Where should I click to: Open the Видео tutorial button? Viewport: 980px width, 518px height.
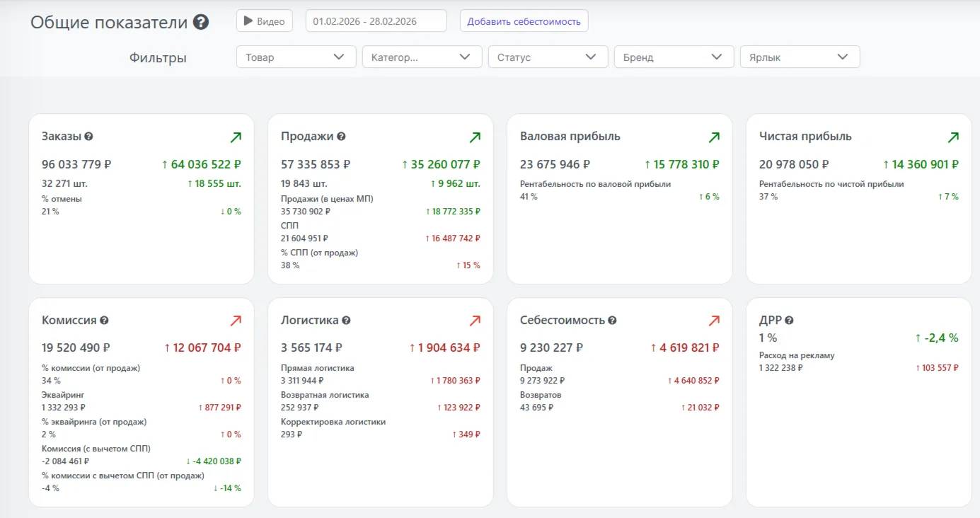pyautogui.click(x=264, y=21)
